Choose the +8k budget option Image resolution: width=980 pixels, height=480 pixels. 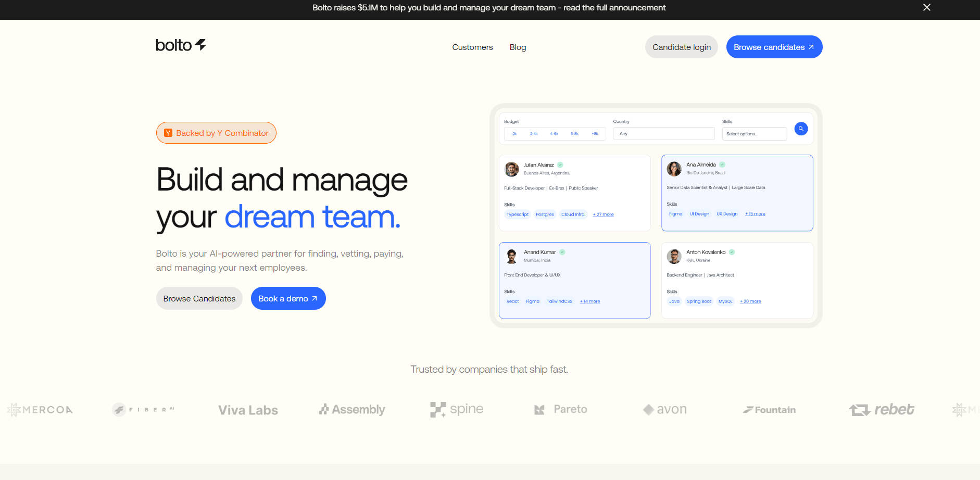[x=595, y=134]
